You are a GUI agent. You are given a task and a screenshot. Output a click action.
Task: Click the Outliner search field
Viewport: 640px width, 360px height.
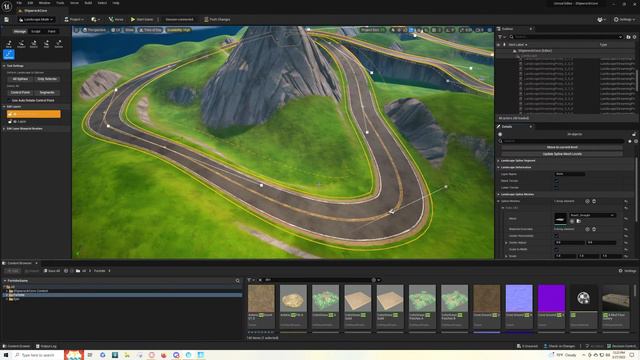coord(566,37)
